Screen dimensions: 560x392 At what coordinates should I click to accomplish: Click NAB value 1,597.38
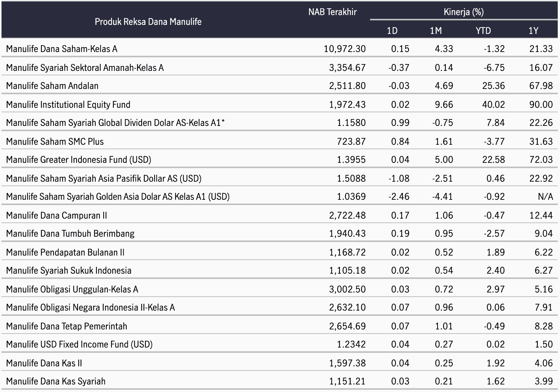[x=347, y=363]
